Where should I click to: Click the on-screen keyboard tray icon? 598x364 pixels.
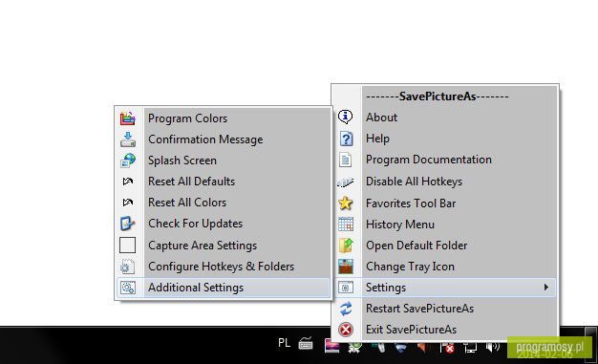tap(306, 343)
